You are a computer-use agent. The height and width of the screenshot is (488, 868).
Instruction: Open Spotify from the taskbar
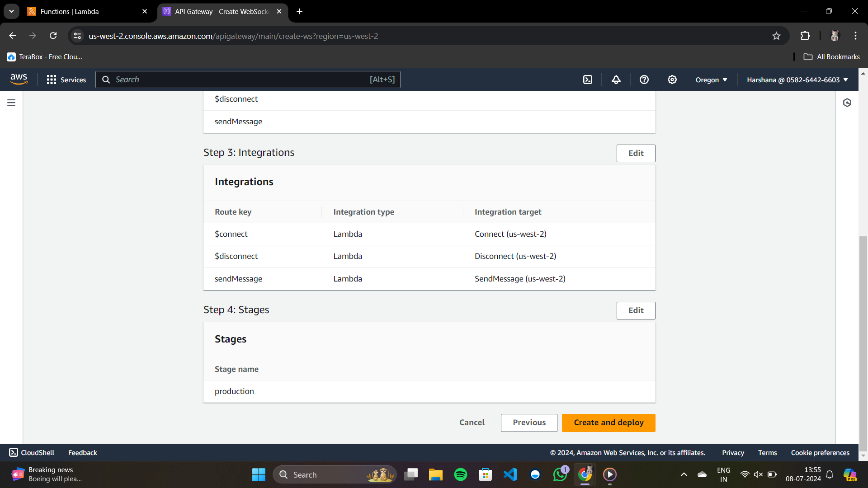460,474
